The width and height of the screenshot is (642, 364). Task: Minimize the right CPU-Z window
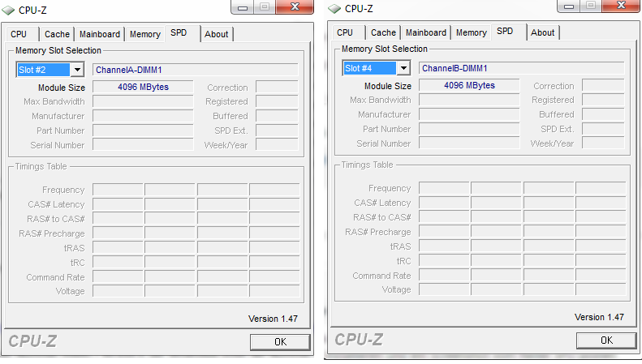point(569,6)
